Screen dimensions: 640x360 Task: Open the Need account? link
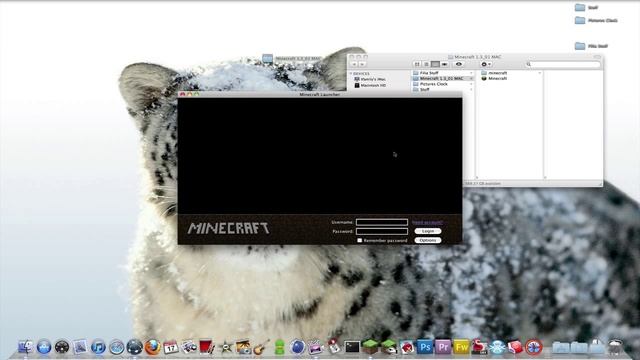[x=427, y=222]
